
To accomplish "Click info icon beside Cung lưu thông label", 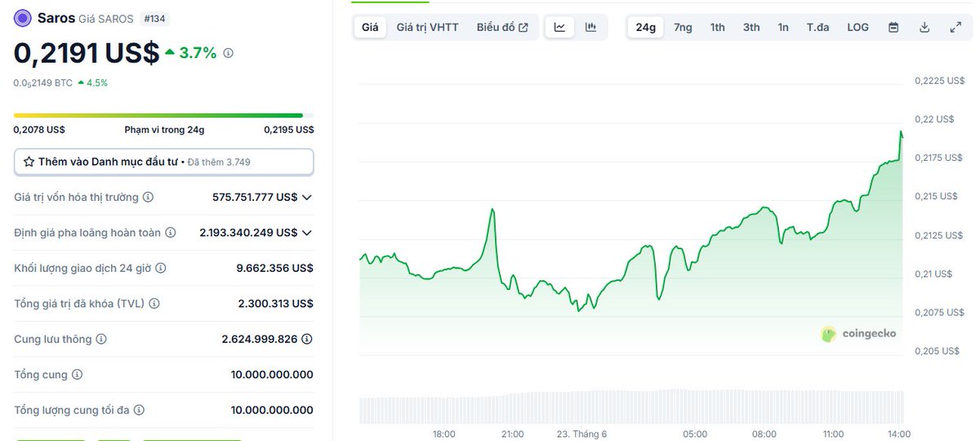I will pyautogui.click(x=100, y=339).
